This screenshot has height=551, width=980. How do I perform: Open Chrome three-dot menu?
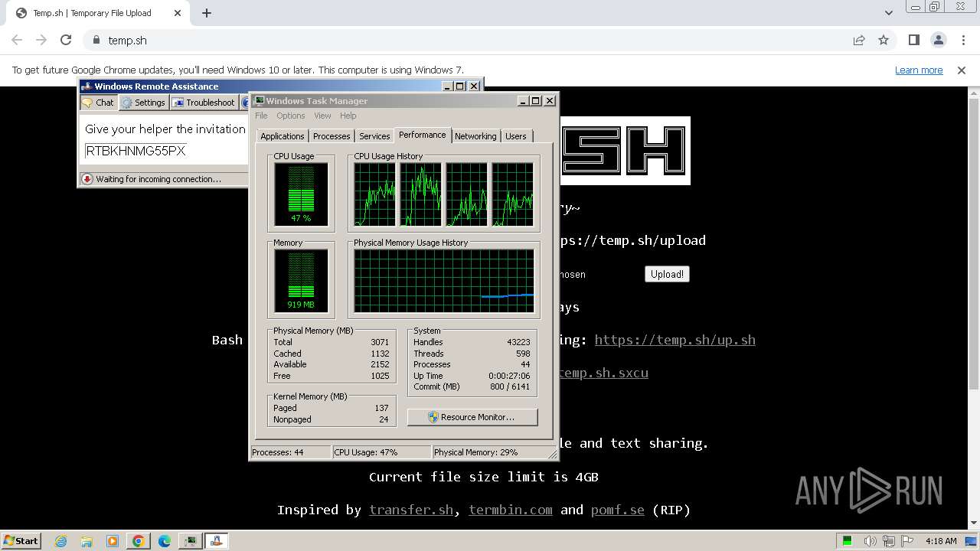click(x=962, y=41)
